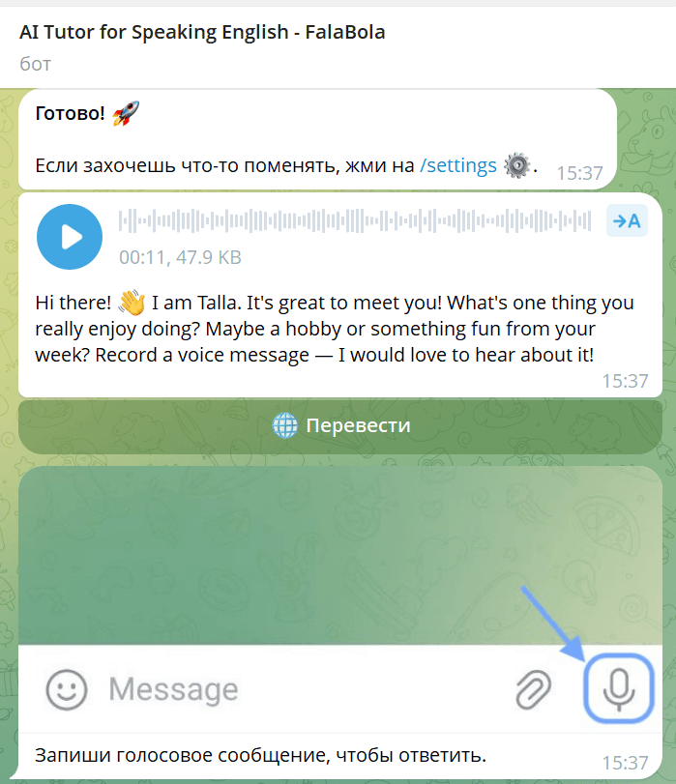Open the emoji picker smiley icon
The width and height of the screenshot is (676, 784).
(x=67, y=689)
